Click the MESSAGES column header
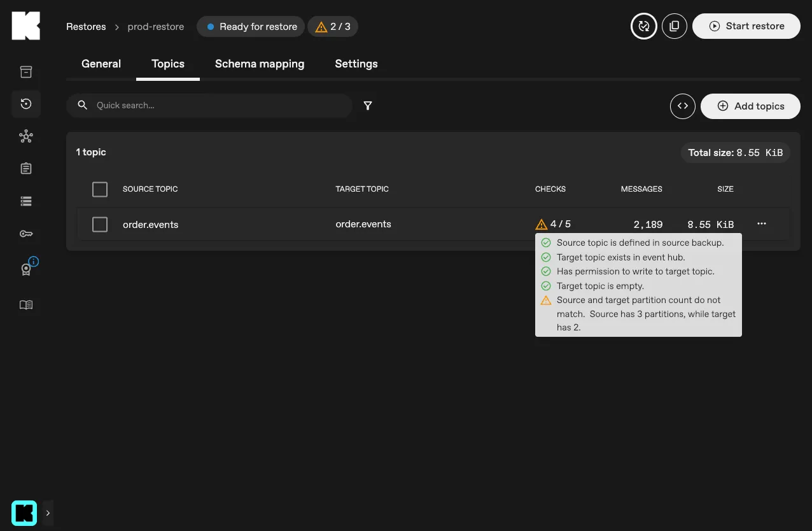The height and width of the screenshot is (531, 812). (x=641, y=189)
